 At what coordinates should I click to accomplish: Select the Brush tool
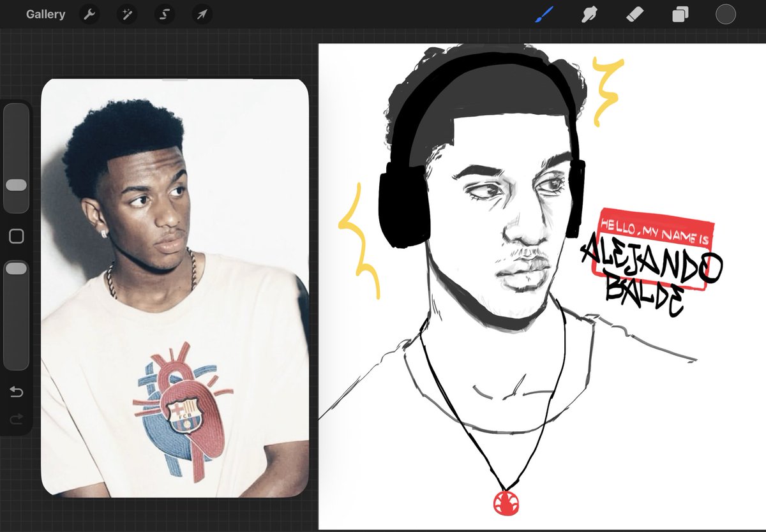(x=544, y=14)
